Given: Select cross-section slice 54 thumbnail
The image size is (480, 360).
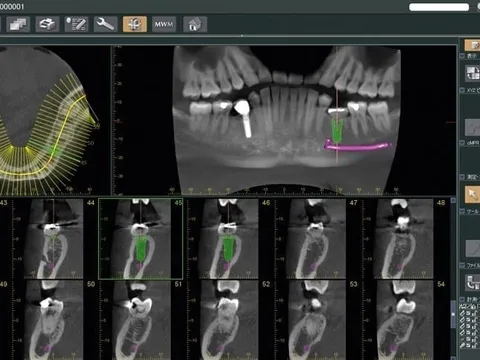Looking at the screenshot, I should (x=404, y=320).
